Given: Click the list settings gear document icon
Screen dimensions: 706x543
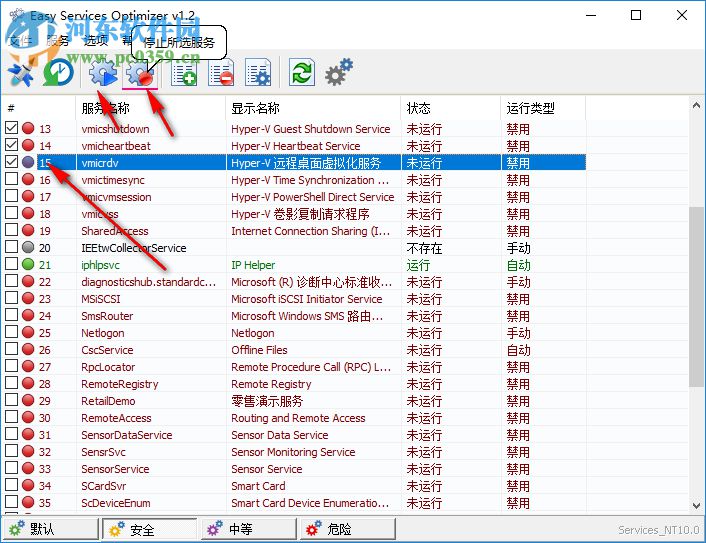Looking at the screenshot, I should [x=258, y=72].
